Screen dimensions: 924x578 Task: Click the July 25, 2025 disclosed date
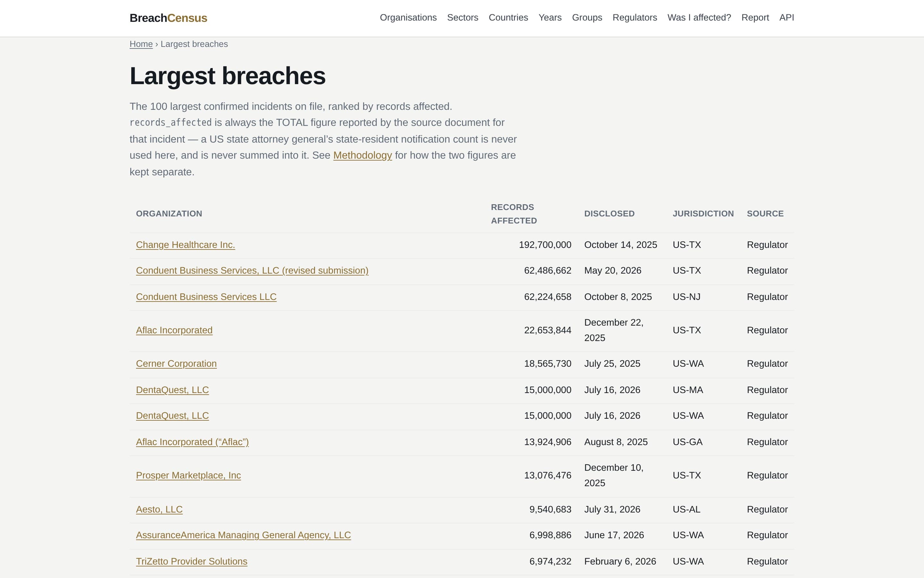click(612, 363)
